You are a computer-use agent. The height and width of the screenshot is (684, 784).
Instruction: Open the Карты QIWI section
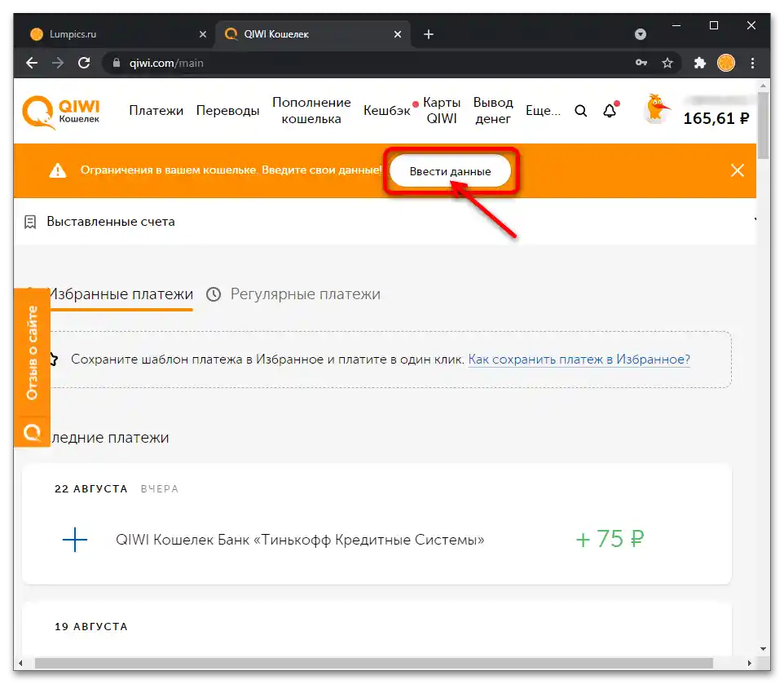tap(442, 111)
